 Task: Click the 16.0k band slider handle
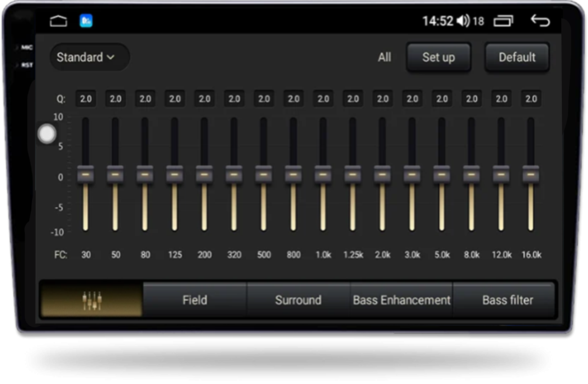pyautogui.click(x=531, y=174)
